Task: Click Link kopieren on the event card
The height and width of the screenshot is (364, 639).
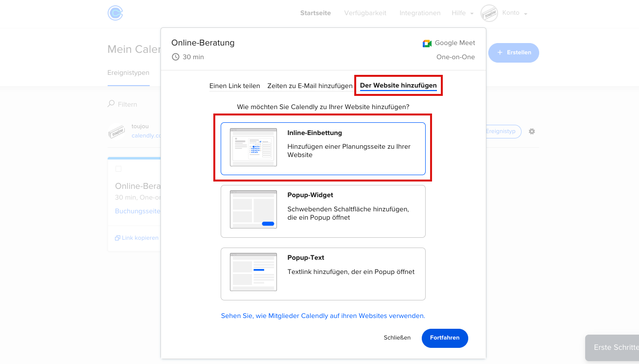Action: pos(137,238)
